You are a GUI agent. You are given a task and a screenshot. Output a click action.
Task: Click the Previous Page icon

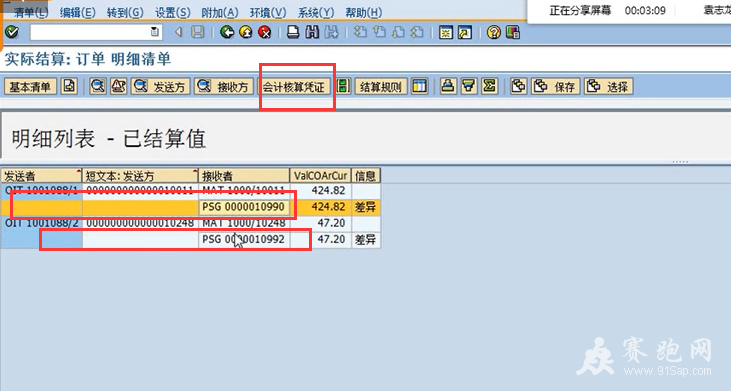[379, 32]
